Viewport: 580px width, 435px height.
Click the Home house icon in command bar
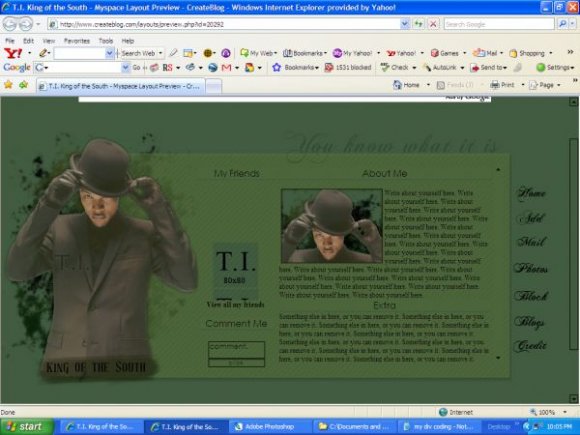pyautogui.click(x=397, y=85)
